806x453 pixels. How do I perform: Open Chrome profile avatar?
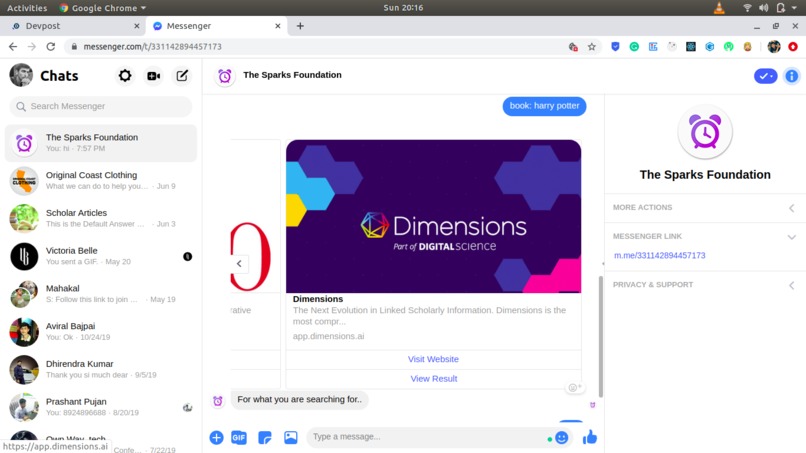pos(774,47)
